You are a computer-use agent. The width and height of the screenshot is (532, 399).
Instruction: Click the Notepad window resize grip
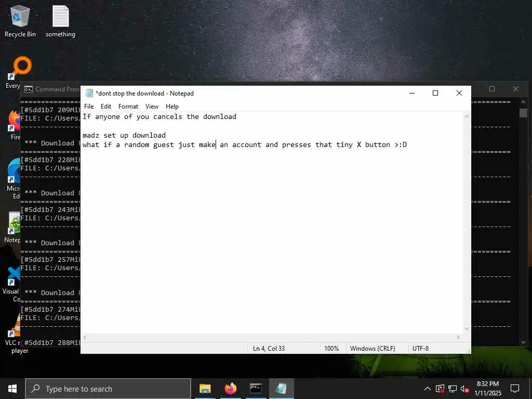[468, 351]
